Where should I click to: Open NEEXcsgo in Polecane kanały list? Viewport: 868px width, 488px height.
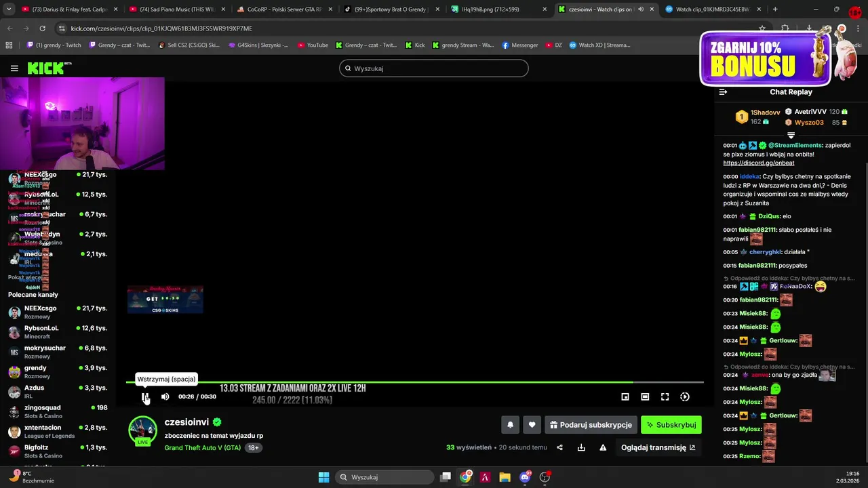click(58, 312)
